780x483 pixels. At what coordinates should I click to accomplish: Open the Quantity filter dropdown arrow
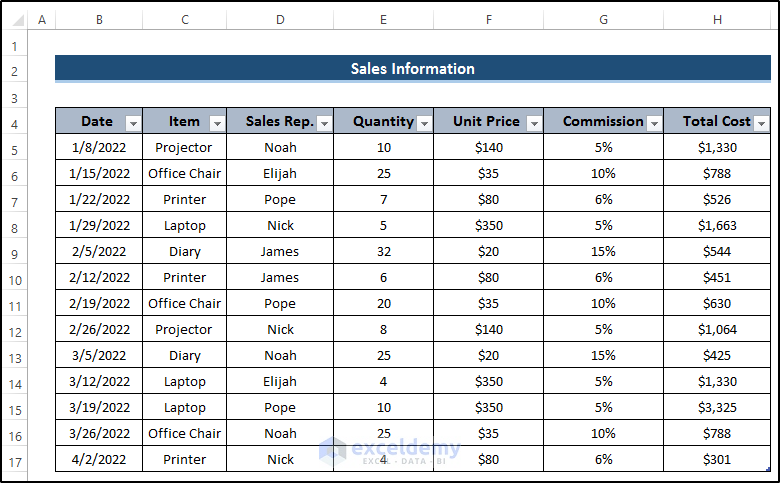click(x=424, y=122)
